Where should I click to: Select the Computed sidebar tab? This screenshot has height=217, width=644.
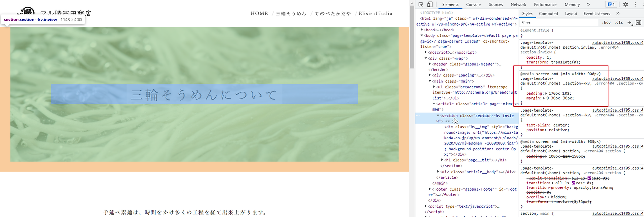[548, 14]
